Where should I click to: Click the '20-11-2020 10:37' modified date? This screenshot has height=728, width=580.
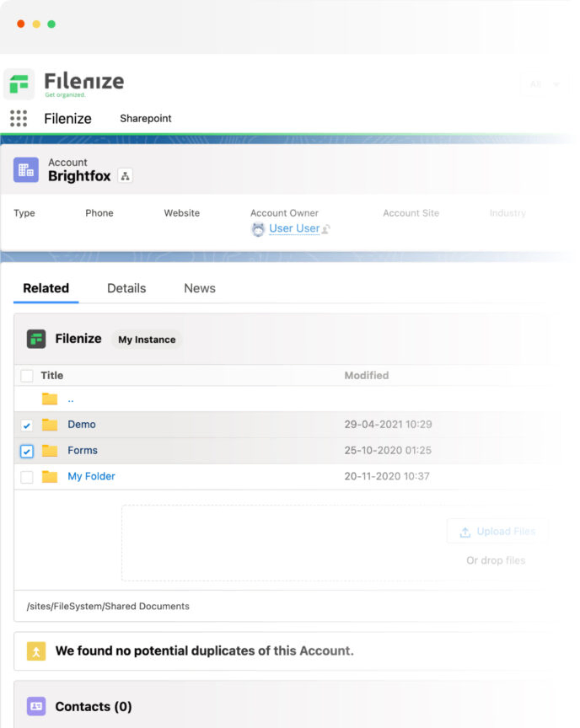387,476
